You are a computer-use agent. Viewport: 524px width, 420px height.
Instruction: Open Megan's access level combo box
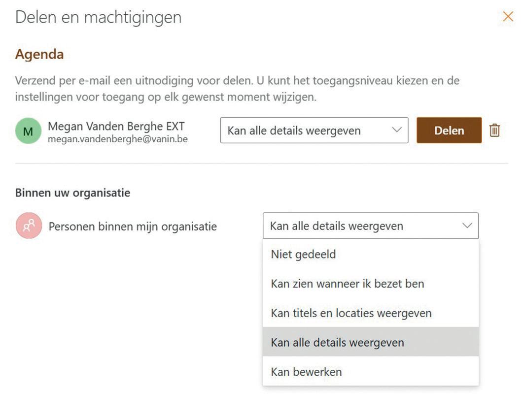(x=314, y=130)
